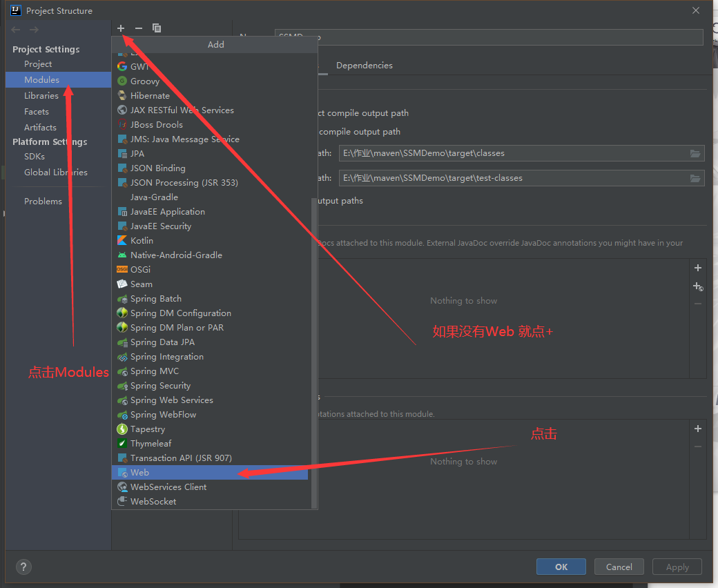Select Hibernate framework entry
Image resolution: width=718 pixels, height=588 pixels.
pos(210,96)
